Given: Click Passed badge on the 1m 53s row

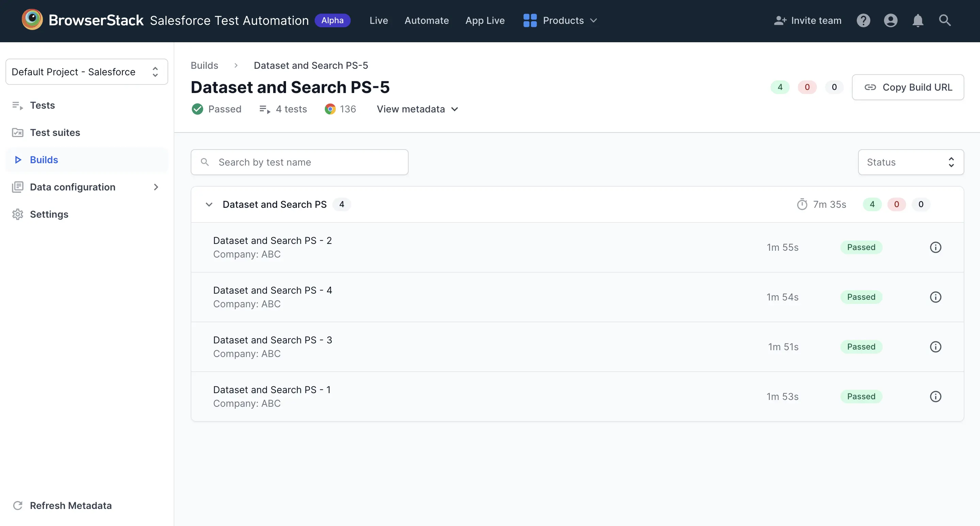Looking at the screenshot, I should pos(861,397).
